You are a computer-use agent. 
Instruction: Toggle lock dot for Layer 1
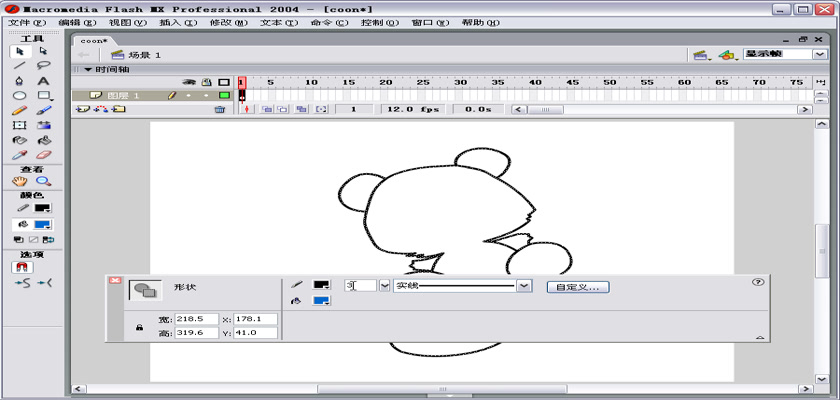(206, 95)
